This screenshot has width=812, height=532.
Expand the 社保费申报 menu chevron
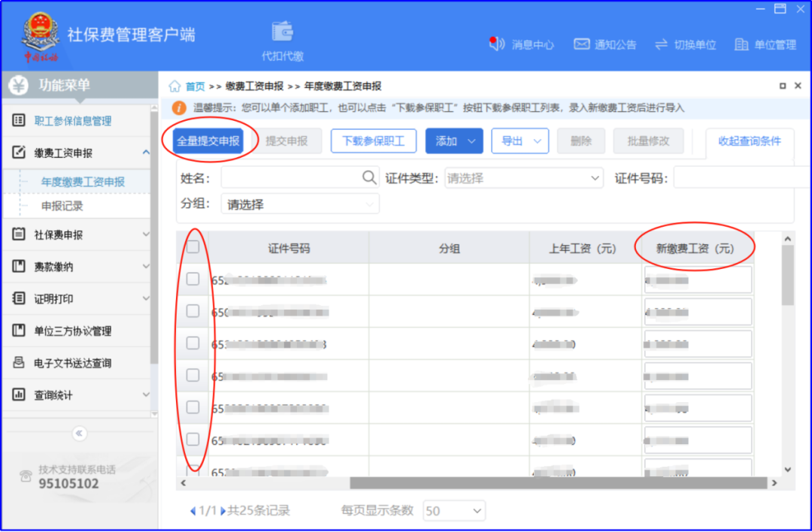point(146,234)
